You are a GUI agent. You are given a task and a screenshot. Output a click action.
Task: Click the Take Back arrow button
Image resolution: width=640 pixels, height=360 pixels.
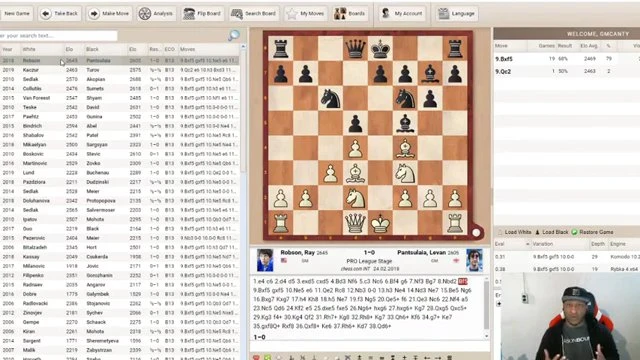pyautogui.click(x=60, y=13)
